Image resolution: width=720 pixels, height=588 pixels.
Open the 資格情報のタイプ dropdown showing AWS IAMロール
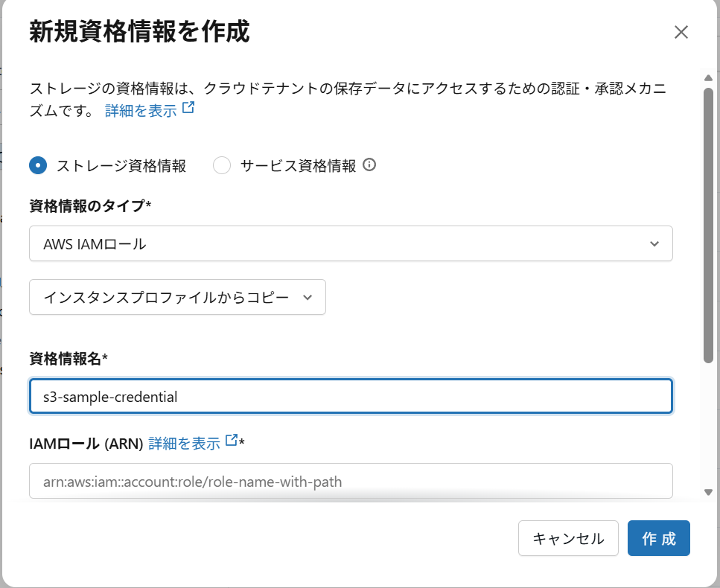click(351, 243)
